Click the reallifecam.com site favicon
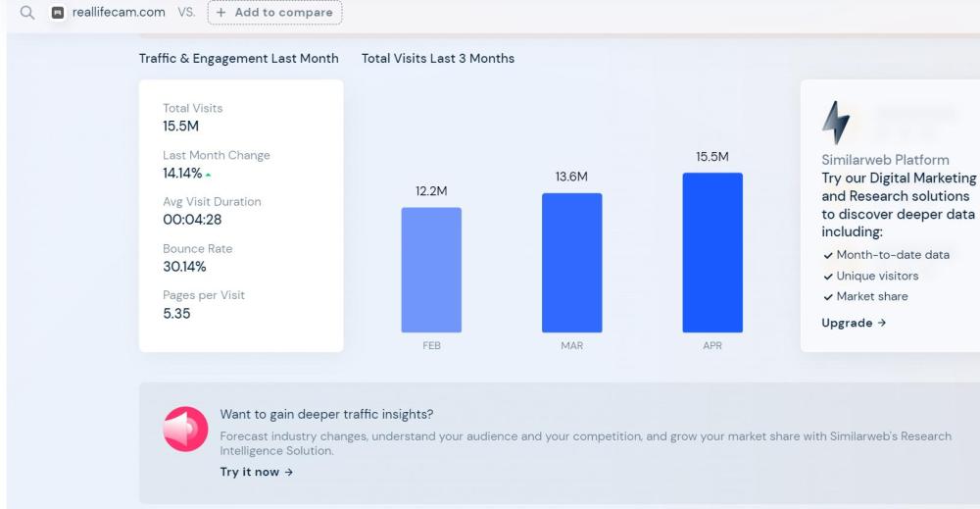 [x=58, y=13]
